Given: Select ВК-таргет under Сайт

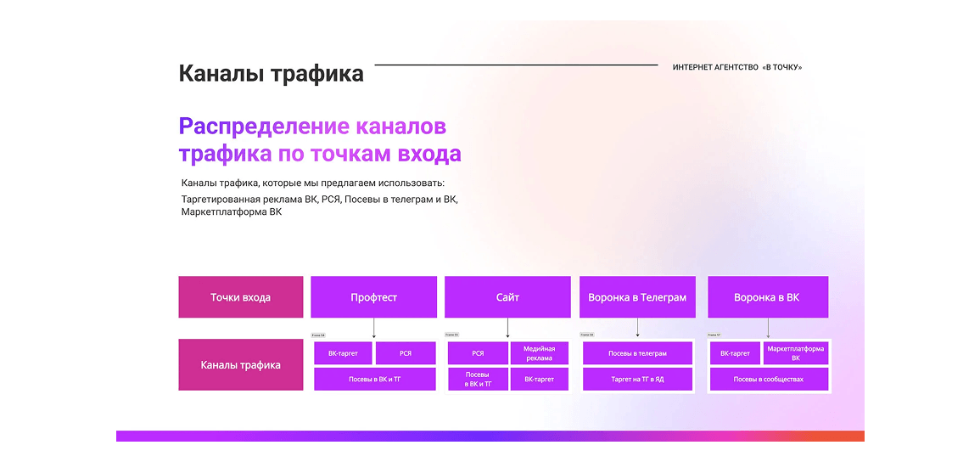Looking at the screenshot, I should (x=540, y=380).
